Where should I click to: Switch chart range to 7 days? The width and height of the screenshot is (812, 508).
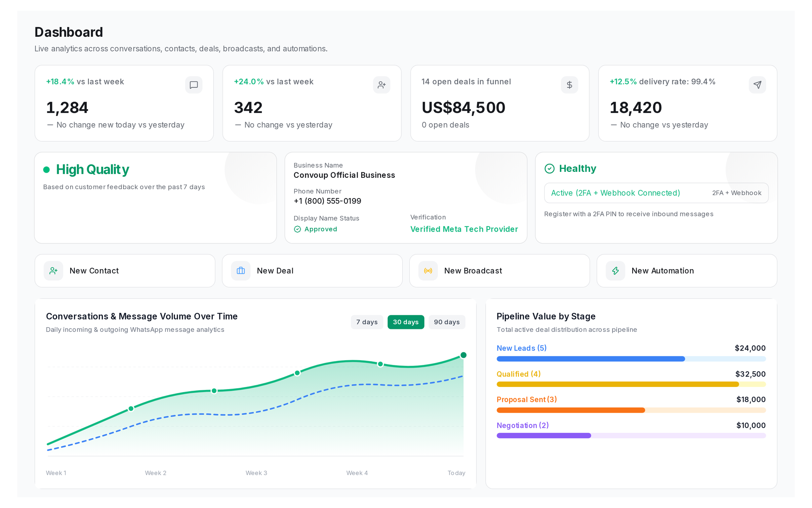pyautogui.click(x=367, y=322)
